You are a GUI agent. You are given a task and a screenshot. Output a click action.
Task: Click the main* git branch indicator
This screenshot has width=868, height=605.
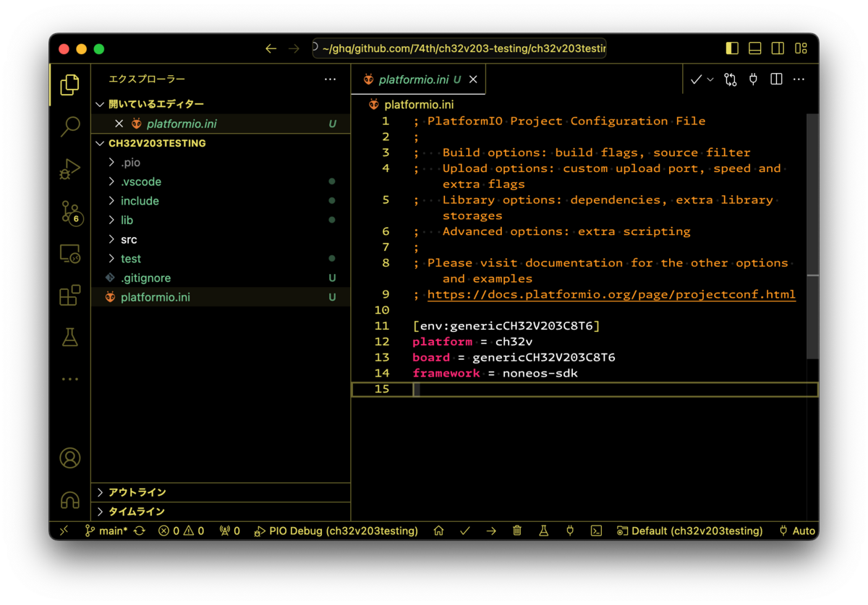coord(106,531)
